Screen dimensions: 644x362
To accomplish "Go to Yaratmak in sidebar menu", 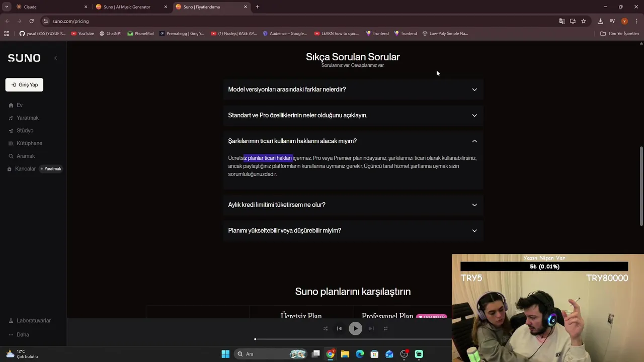I will (24, 118).
